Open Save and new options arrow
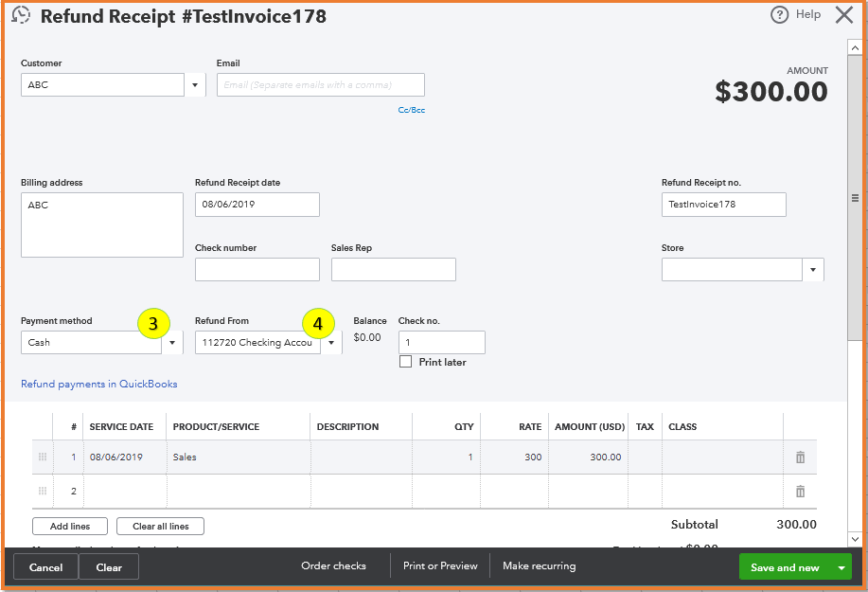The image size is (868, 592). 841,567
